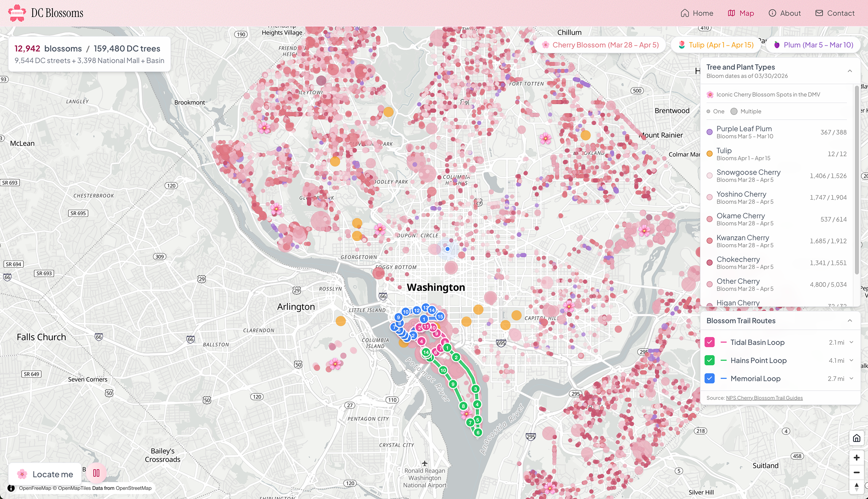Reset map bearing with compass

857,486
